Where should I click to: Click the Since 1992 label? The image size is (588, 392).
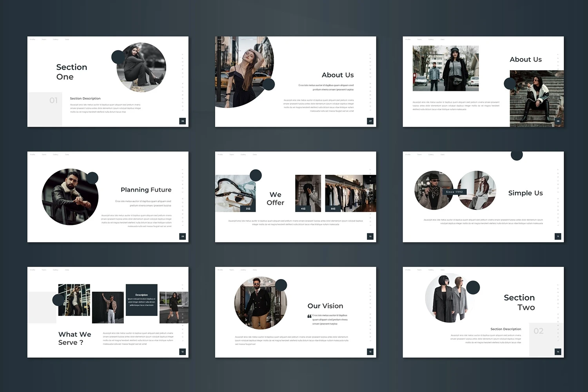(454, 192)
